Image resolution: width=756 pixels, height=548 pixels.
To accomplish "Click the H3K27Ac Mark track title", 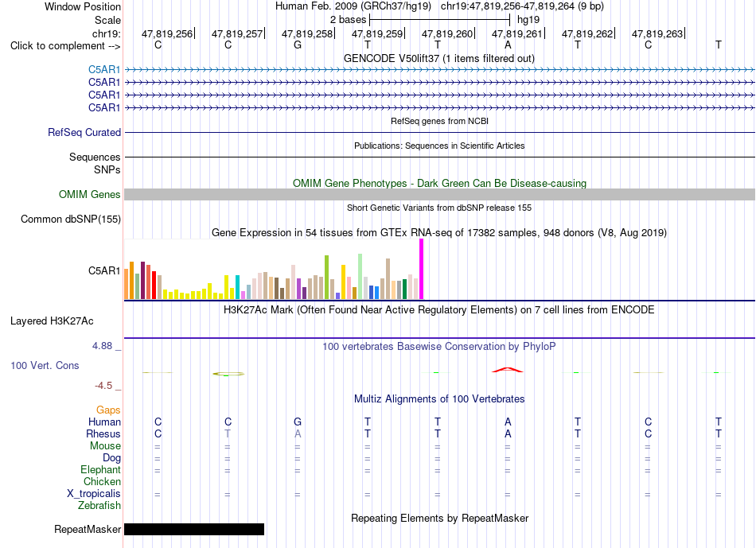I will [x=439, y=310].
